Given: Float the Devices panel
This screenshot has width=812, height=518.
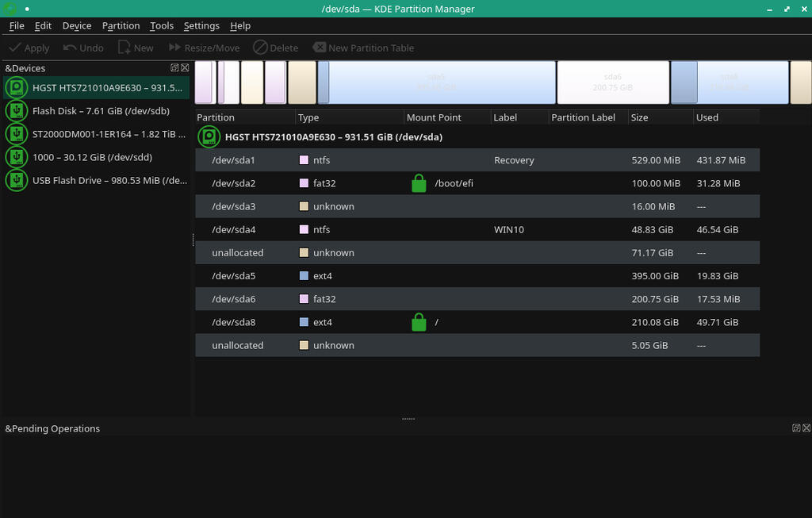Looking at the screenshot, I should point(174,68).
